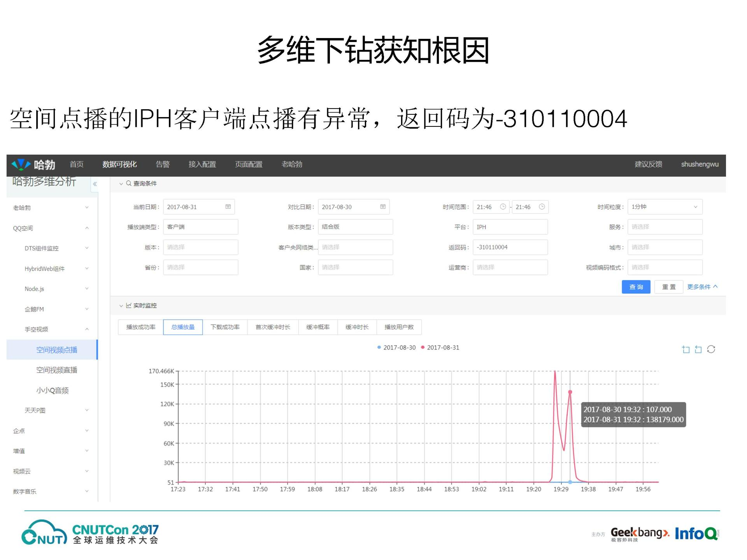Open the 告警 menu in the top navigation
Image resolution: width=747 pixels, height=560 pixels.
tap(163, 164)
